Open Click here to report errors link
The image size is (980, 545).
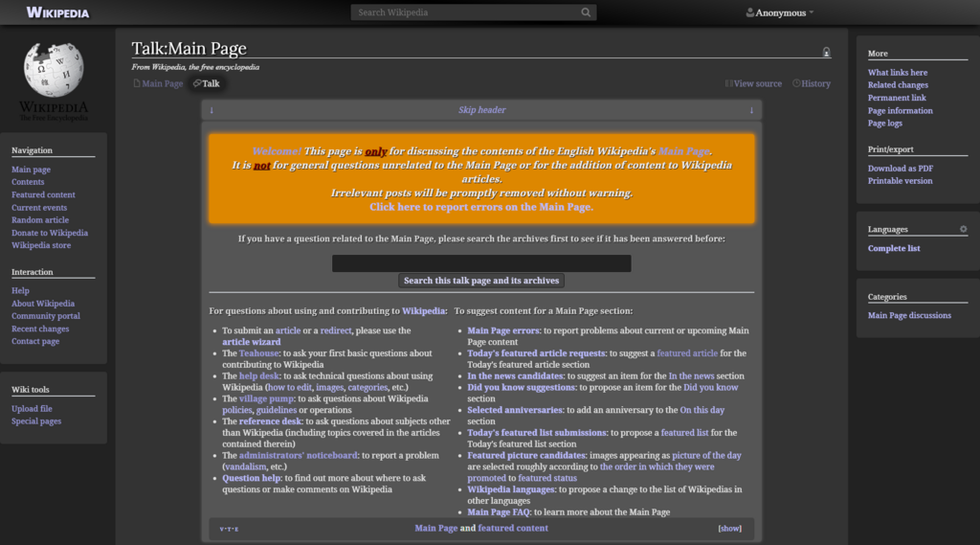481,207
